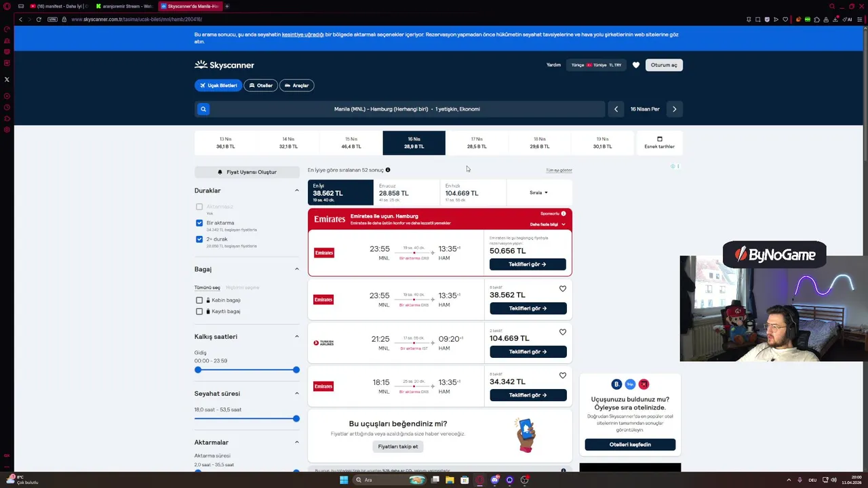This screenshot has height=488, width=868.
Task: Open browser AI assistant icon
Action: coord(848,19)
